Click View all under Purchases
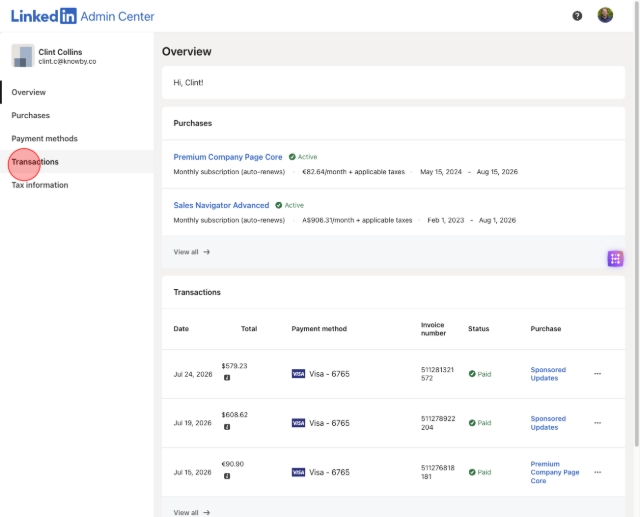 191,252
